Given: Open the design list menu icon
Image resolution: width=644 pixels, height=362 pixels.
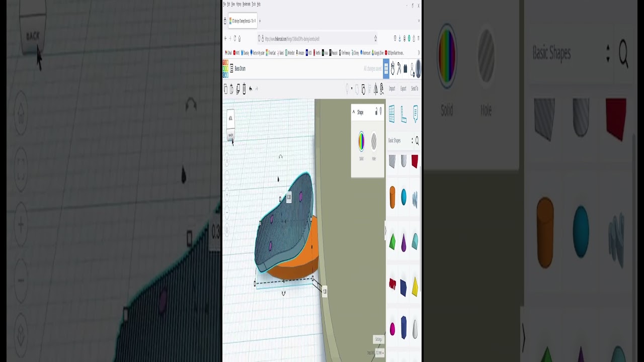Looking at the screenshot, I should 231,68.
